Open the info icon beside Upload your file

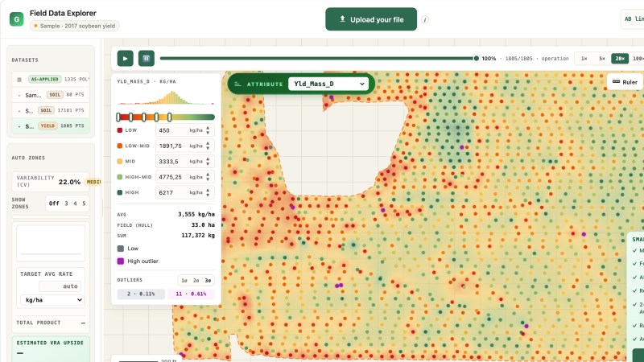pos(425,19)
